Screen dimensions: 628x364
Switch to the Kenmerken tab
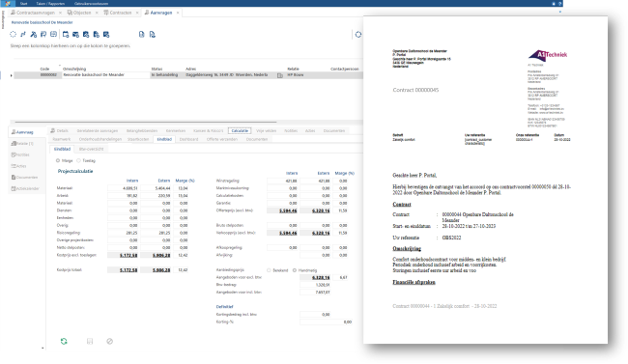pos(176,131)
